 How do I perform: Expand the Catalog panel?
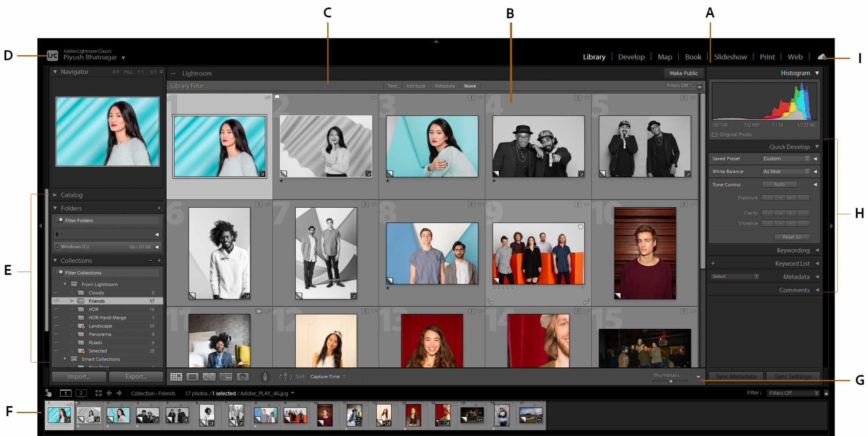[x=71, y=195]
